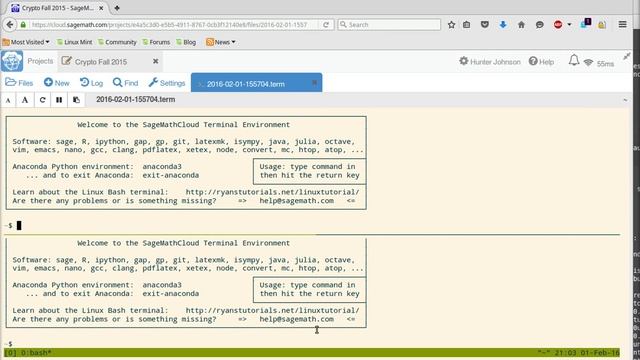Screen dimensions: 640x360
Task: Expand the Adblock dropdown arrow
Action: tap(569, 25)
